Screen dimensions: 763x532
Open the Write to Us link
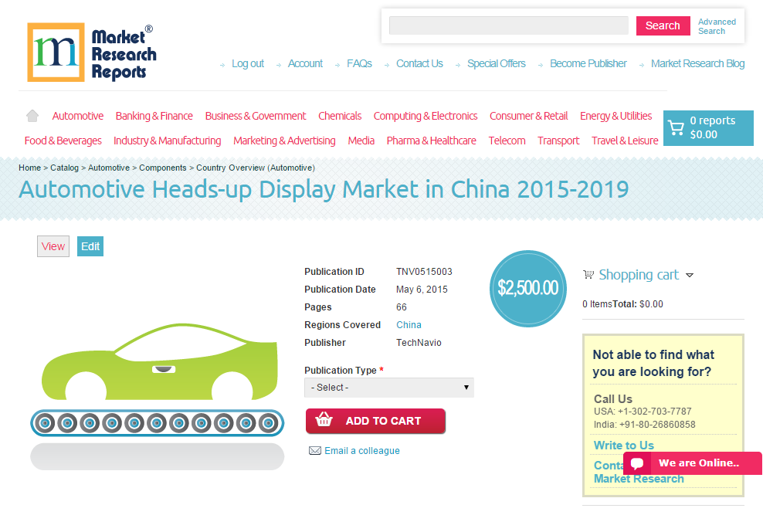pyautogui.click(x=622, y=445)
